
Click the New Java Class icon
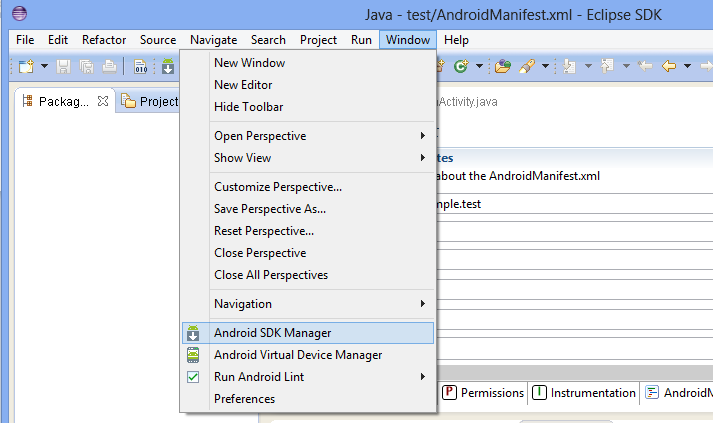(461, 66)
